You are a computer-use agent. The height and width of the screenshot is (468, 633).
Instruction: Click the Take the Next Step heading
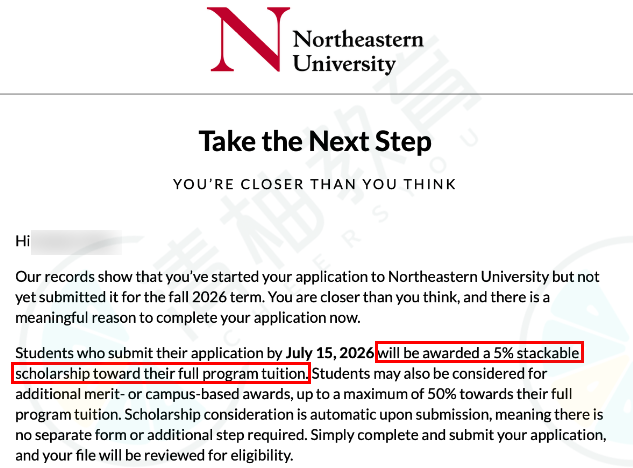(x=315, y=142)
